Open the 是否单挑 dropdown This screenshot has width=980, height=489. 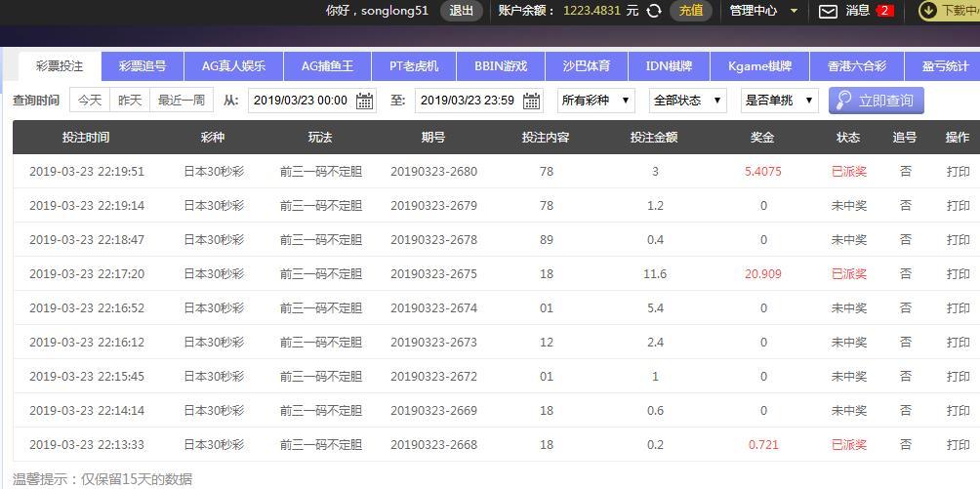(779, 101)
